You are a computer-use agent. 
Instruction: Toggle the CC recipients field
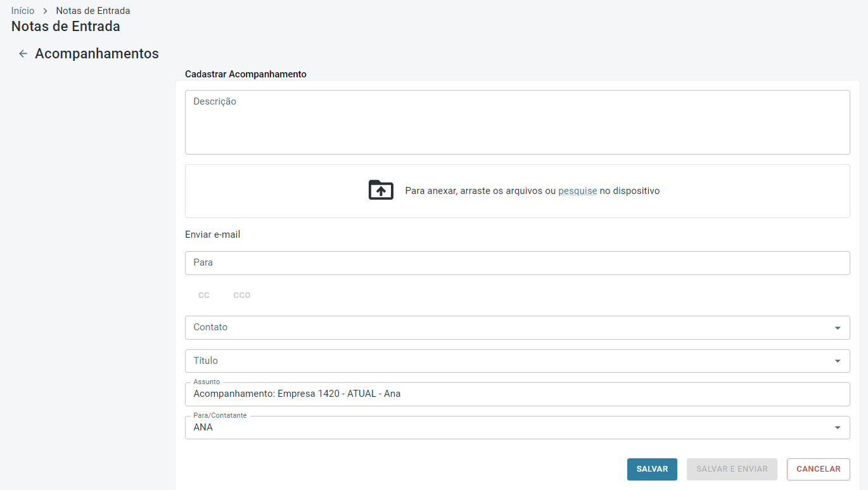click(204, 295)
